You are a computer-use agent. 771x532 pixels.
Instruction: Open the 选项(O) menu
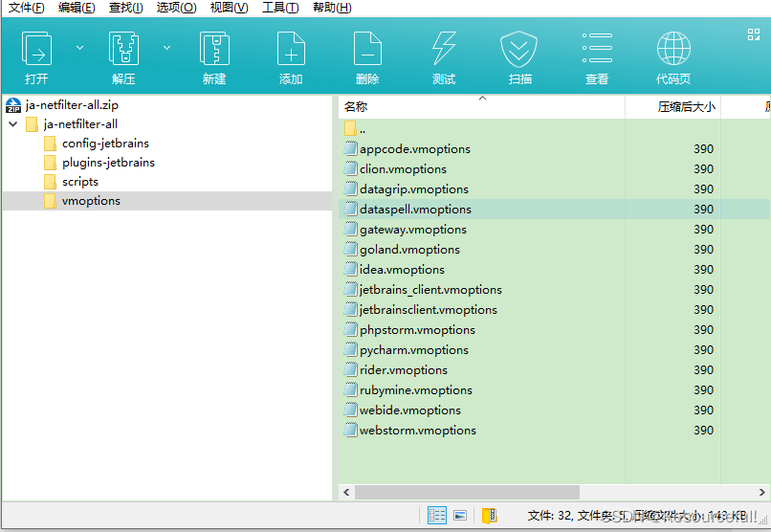pyautogui.click(x=177, y=8)
